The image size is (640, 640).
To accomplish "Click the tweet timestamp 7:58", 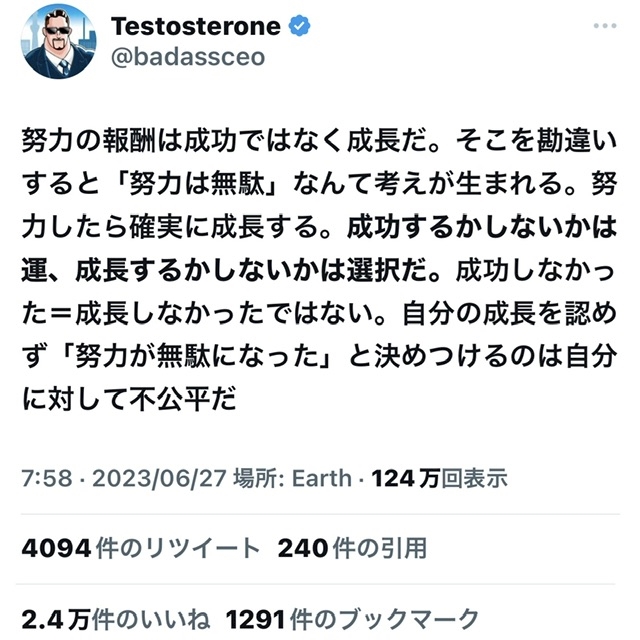I will pyautogui.click(x=41, y=479).
